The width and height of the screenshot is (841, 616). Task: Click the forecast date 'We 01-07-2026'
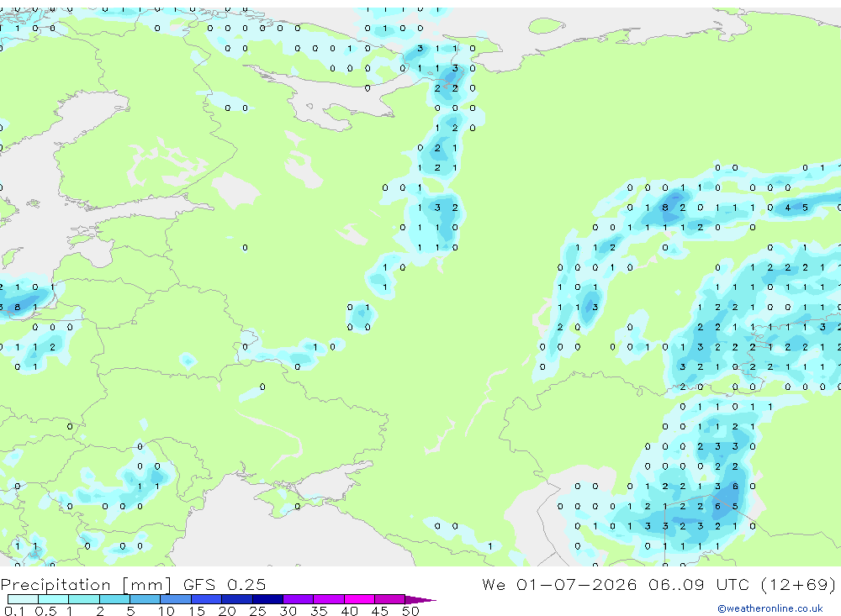(x=559, y=585)
